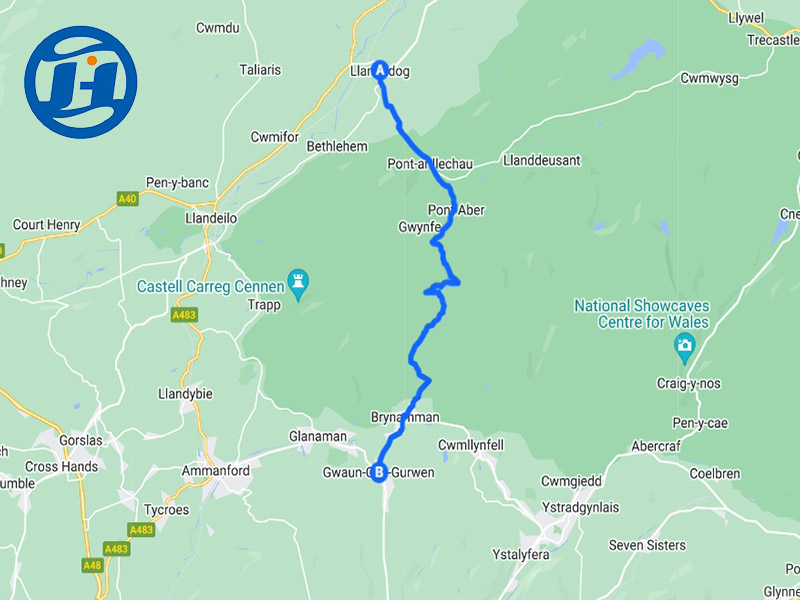Select the Craig-y-nos label
Viewport: 800px width, 600px height.
coord(689,383)
